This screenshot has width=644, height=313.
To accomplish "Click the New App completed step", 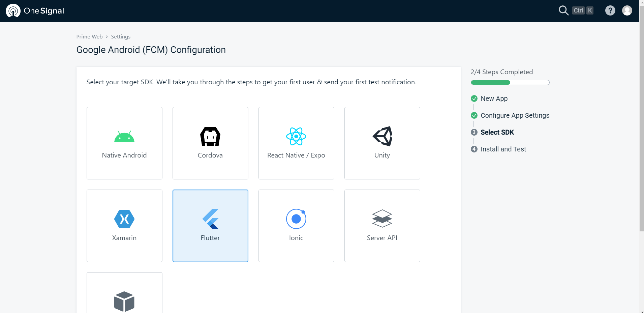I will (494, 98).
